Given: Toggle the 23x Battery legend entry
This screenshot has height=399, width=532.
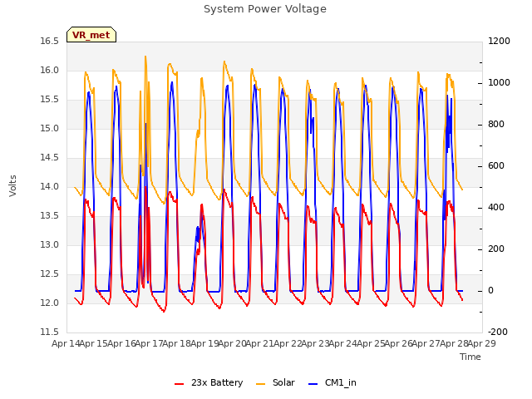Looking at the screenshot, I should pyautogui.click(x=209, y=382).
